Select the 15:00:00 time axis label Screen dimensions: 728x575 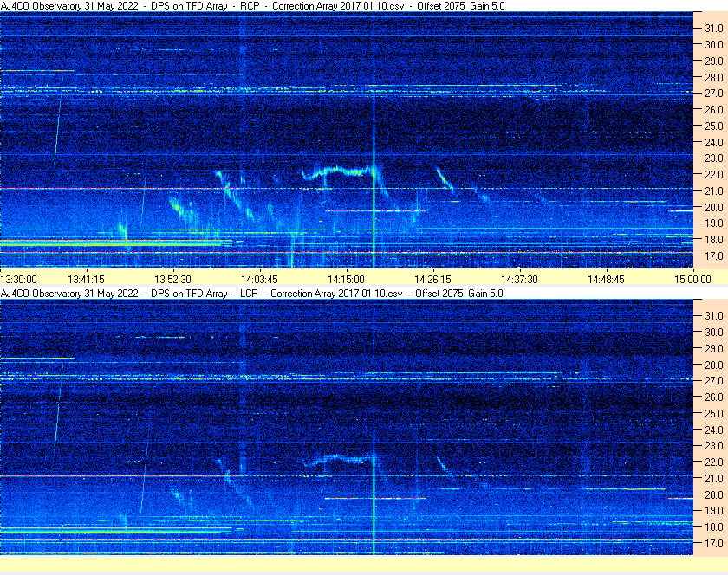click(692, 280)
